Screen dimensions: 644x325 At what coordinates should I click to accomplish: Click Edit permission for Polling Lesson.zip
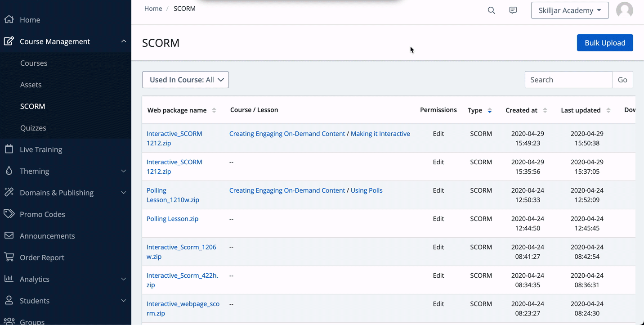click(x=438, y=219)
